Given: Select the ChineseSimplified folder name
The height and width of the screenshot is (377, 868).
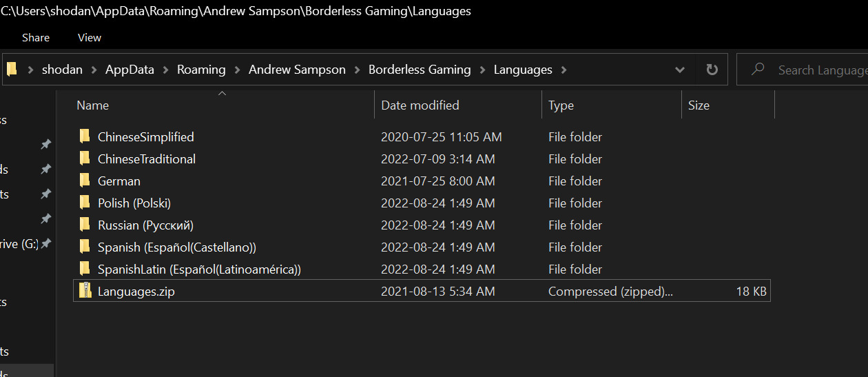Looking at the screenshot, I should [146, 136].
